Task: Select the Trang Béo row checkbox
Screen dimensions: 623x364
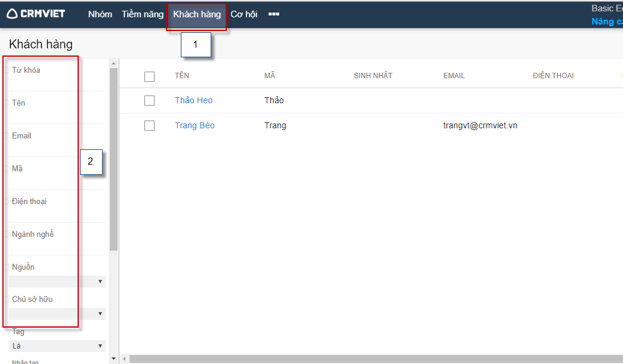Action: point(149,126)
